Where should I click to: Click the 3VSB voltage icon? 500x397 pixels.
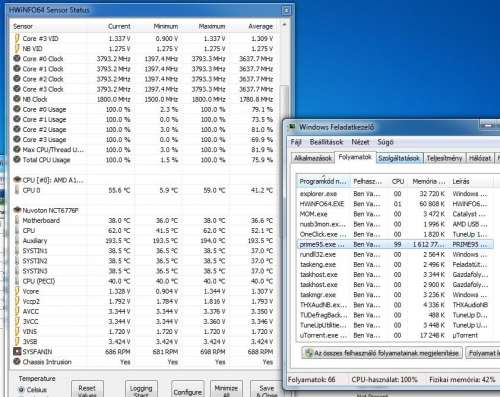[17, 342]
